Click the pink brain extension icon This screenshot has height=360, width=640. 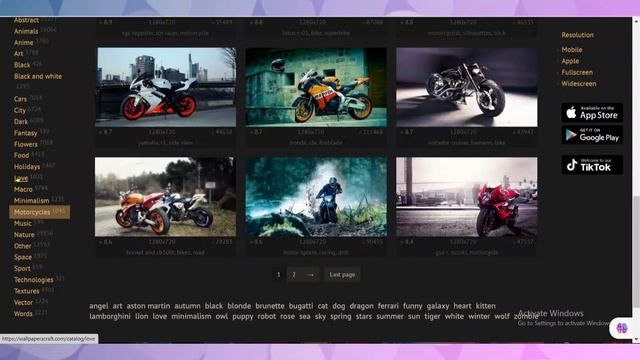tap(621, 328)
